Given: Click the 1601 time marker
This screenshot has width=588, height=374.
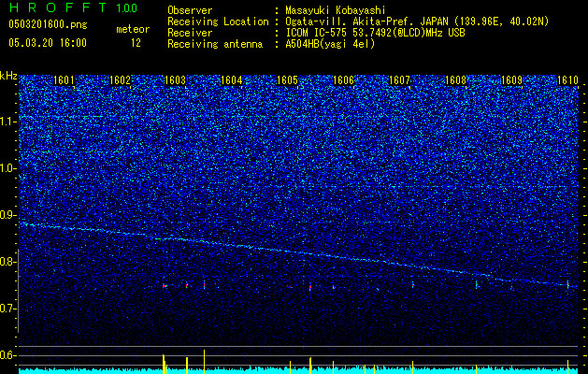Looking at the screenshot, I should pyautogui.click(x=64, y=80).
